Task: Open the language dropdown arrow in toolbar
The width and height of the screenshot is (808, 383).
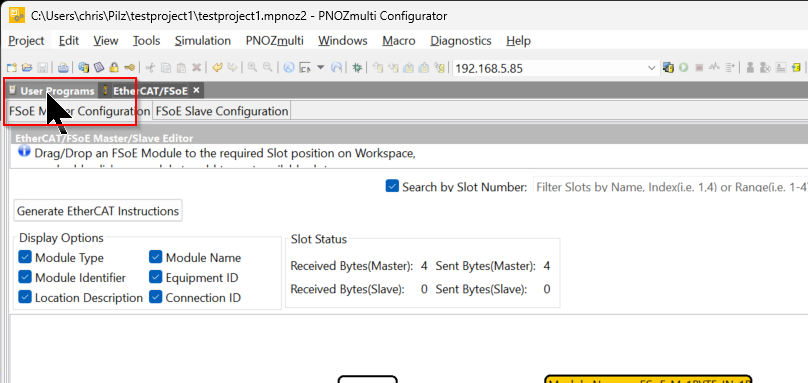Action: tap(321, 68)
